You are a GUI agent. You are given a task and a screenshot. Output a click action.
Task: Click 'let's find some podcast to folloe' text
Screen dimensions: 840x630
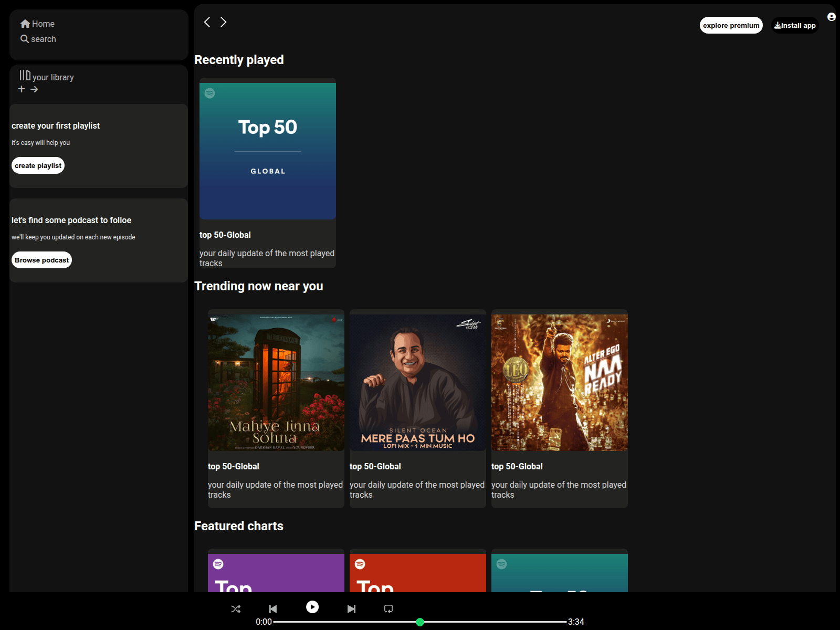click(x=71, y=220)
